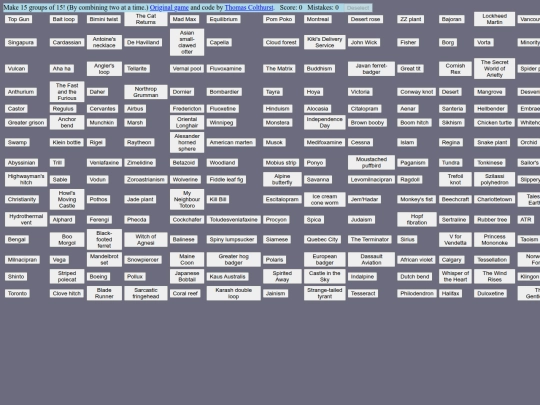Image resolution: width=540 pixels, height=405 pixels.
Task: Select The Matrix tile
Action: pyautogui.click(x=279, y=69)
